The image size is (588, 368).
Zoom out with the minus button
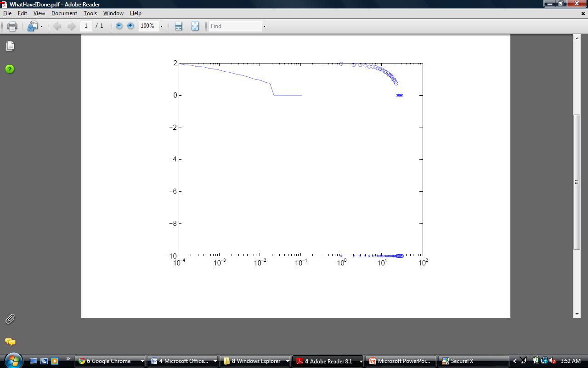point(119,26)
